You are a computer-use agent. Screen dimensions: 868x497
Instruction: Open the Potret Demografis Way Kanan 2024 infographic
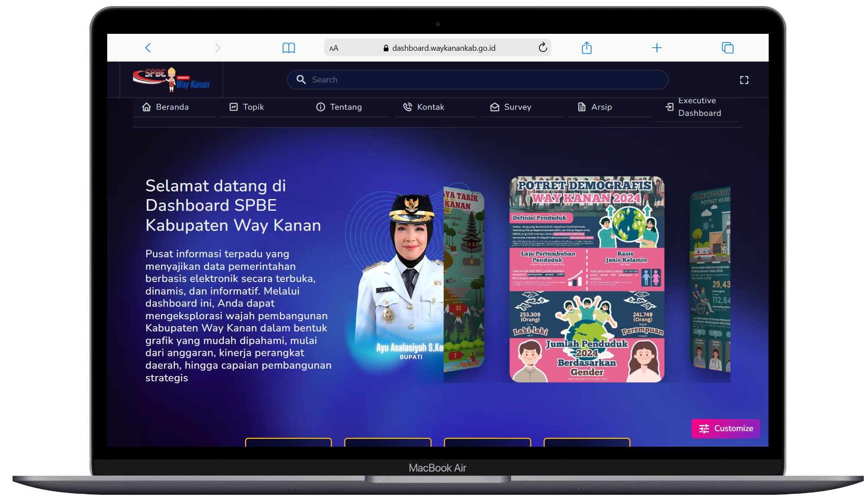587,279
